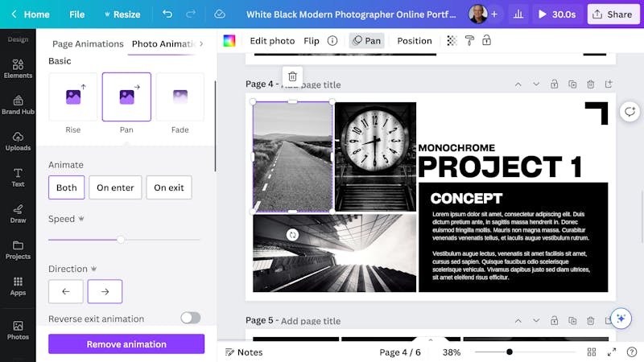Enter fullscreen presentation mode

click(612, 352)
